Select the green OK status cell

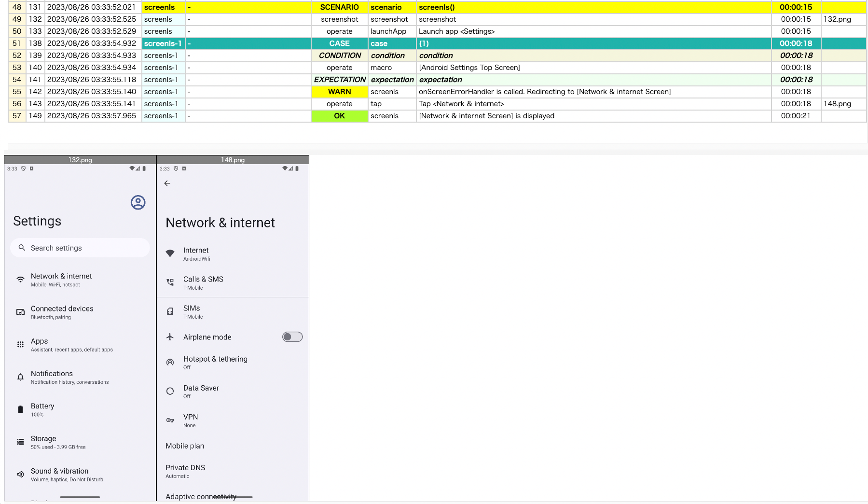tap(340, 116)
